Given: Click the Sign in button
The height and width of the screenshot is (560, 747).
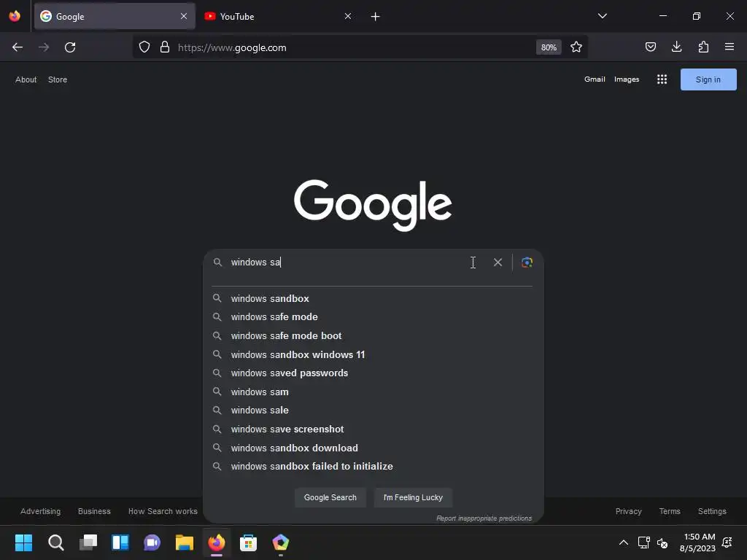Looking at the screenshot, I should coord(708,79).
